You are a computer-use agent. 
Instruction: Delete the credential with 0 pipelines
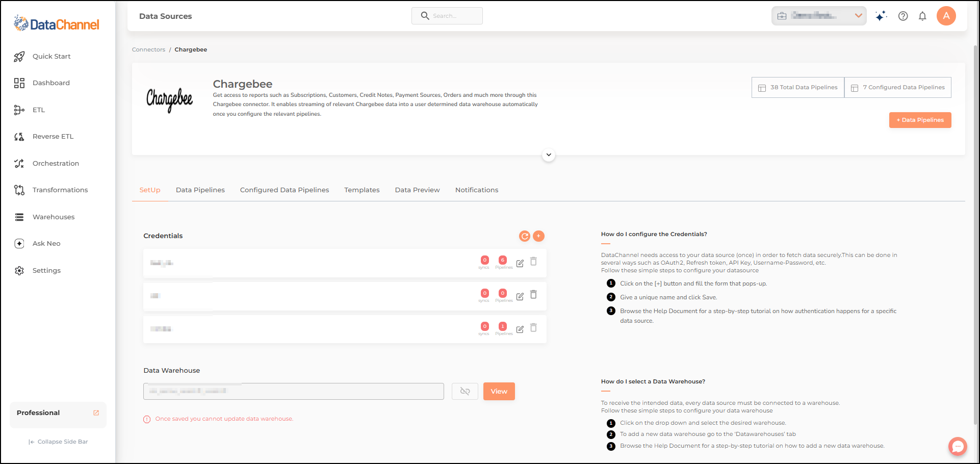pyautogui.click(x=533, y=295)
